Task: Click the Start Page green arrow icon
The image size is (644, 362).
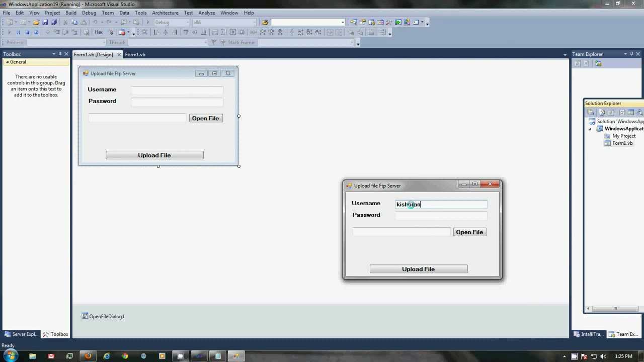Action: click(398, 22)
